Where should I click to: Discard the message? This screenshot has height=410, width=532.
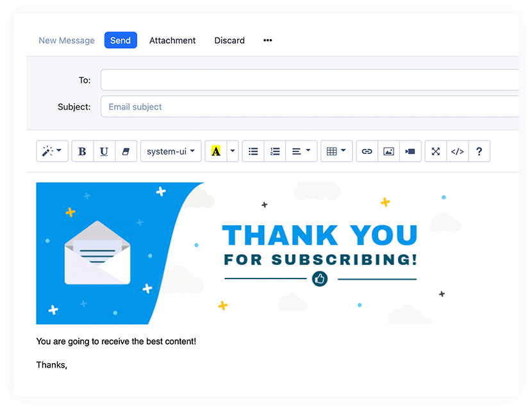click(x=229, y=40)
